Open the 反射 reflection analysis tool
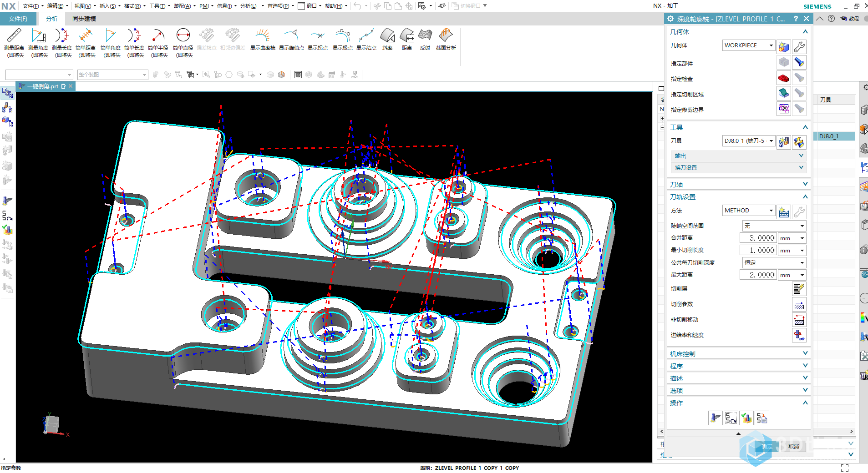868x473 pixels. coord(425,39)
